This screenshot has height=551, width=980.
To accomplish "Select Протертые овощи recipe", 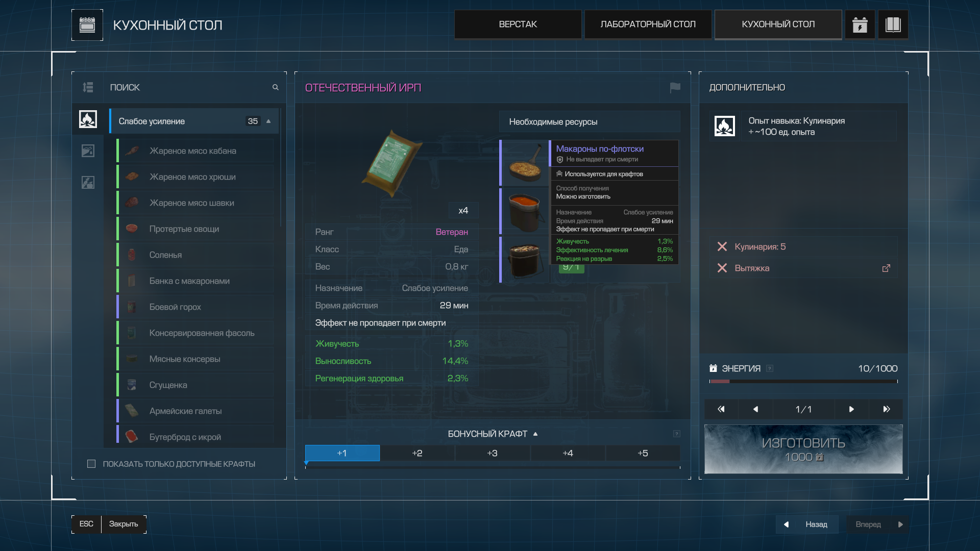I will point(195,229).
